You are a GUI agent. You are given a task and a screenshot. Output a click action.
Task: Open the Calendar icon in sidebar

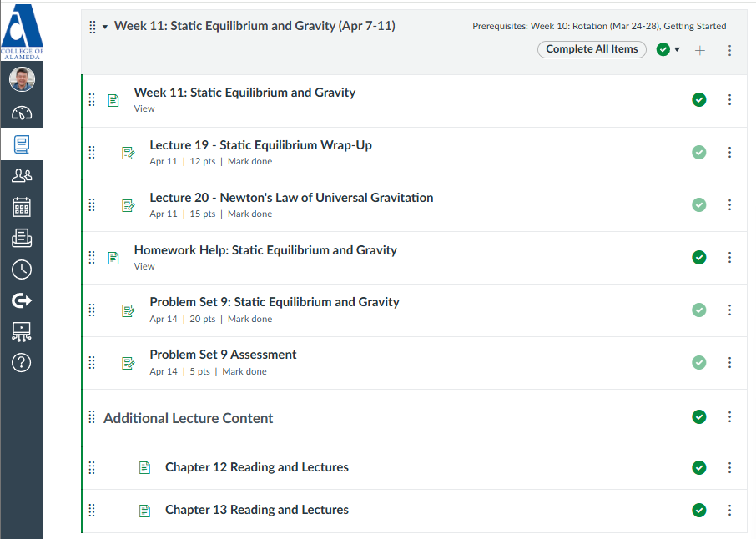(x=22, y=207)
